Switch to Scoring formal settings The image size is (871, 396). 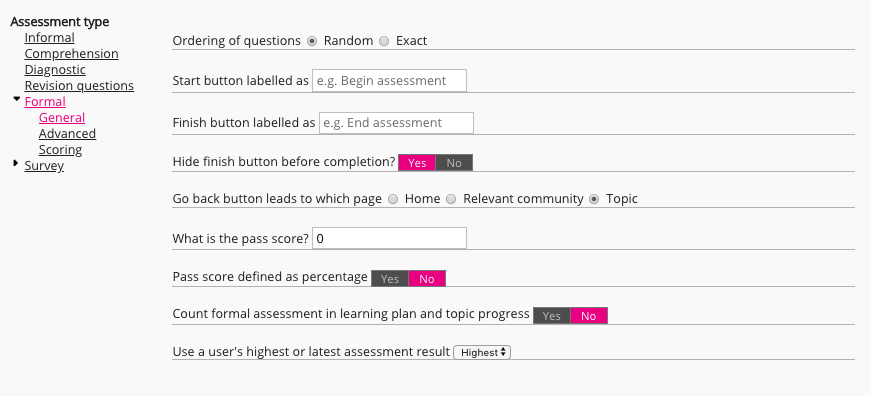(x=61, y=150)
